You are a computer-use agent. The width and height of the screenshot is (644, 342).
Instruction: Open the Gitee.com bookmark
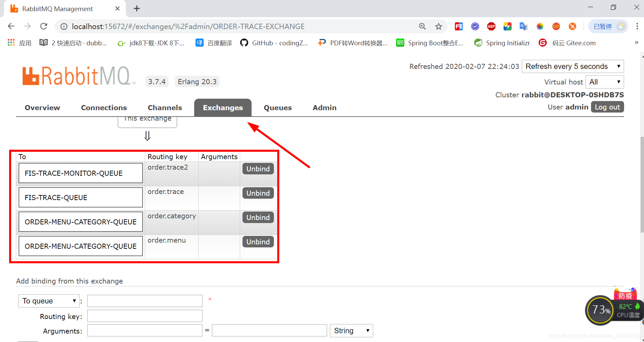567,43
